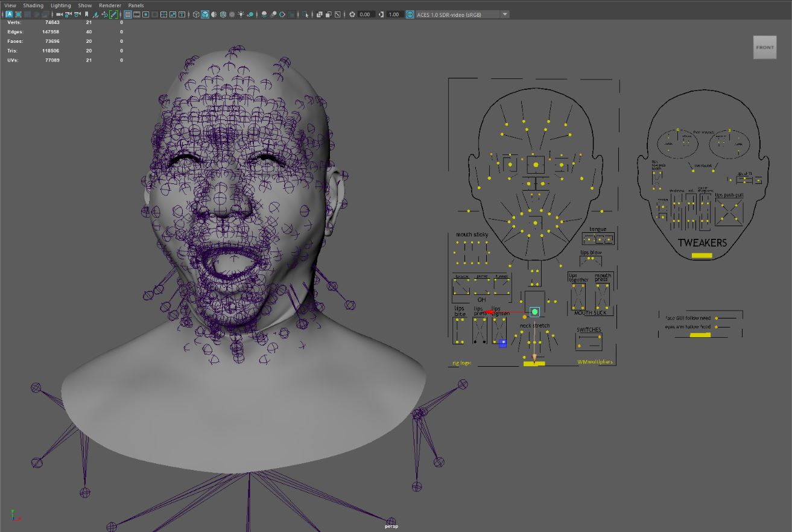Viewport: 792px width, 532px height.
Task: Enable the Film Gate icon
Action: coord(137,14)
